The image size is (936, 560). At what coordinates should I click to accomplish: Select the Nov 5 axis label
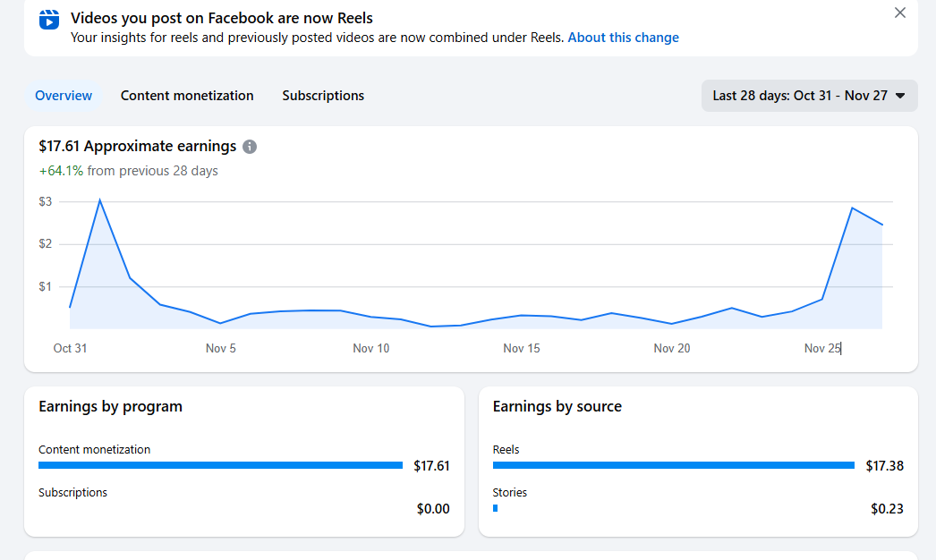coord(221,348)
